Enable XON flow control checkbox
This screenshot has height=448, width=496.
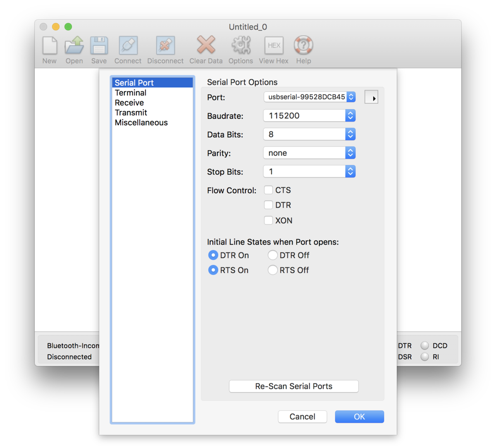(x=268, y=220)
